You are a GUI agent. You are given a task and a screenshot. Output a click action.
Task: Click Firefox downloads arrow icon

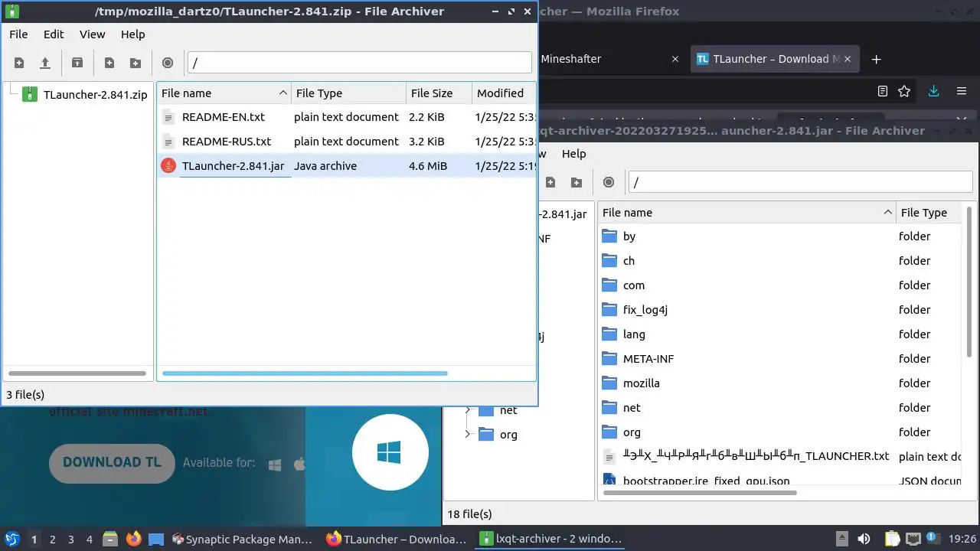933,91
